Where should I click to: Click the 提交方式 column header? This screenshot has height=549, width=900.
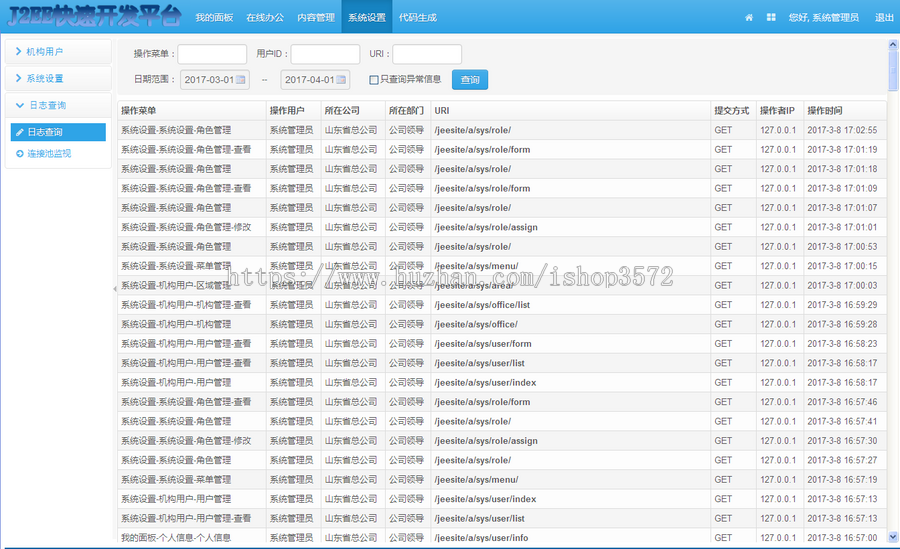(732, 111)
